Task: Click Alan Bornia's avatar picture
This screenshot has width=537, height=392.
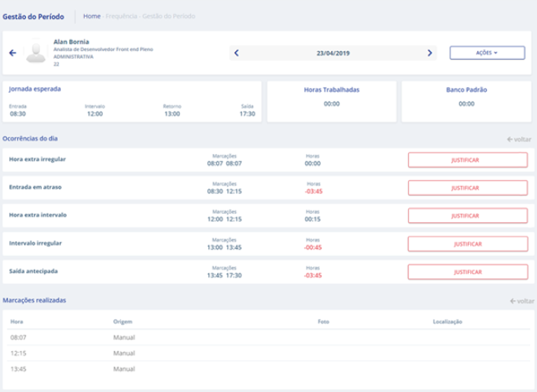Action: (35, 52)
